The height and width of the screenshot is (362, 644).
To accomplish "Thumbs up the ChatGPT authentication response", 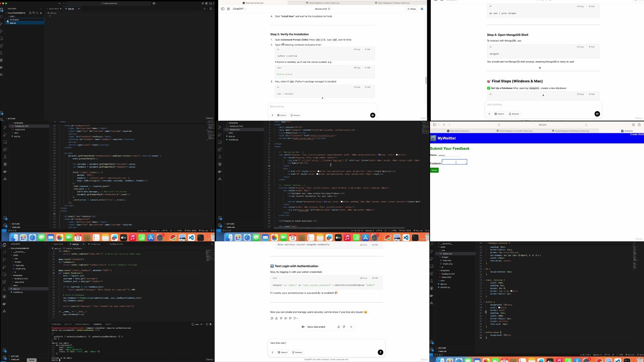I will (x=276, y=318).
